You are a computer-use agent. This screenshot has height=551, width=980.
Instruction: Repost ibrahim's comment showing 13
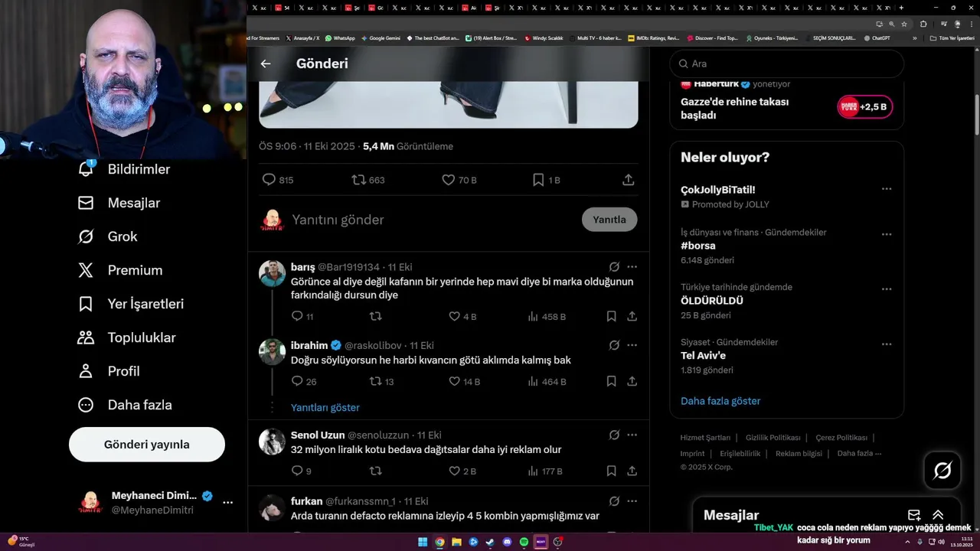[382, 381]
